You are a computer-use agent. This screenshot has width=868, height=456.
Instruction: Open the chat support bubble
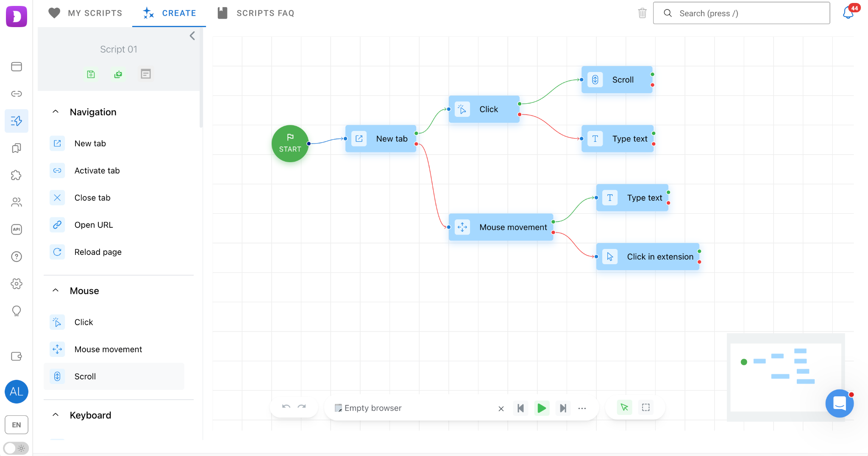pyautogui.click(x=839, y=403)
